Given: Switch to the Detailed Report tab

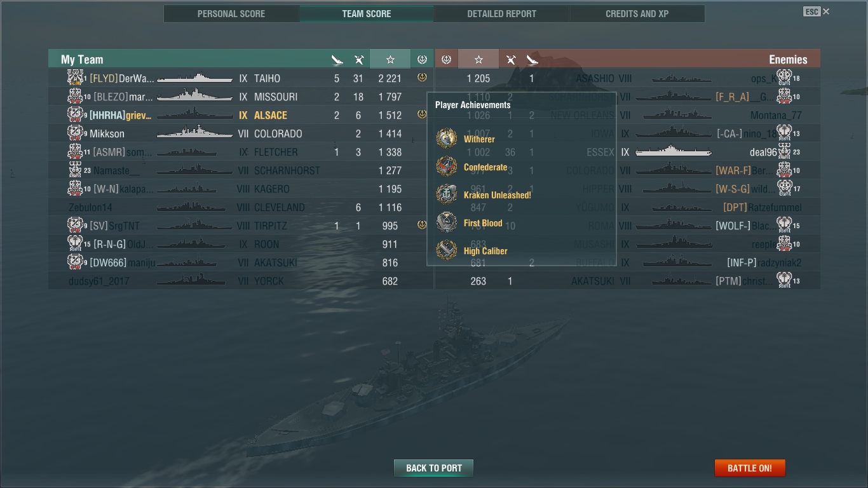Looking at the screenshot, I should (x=501, y=13).
